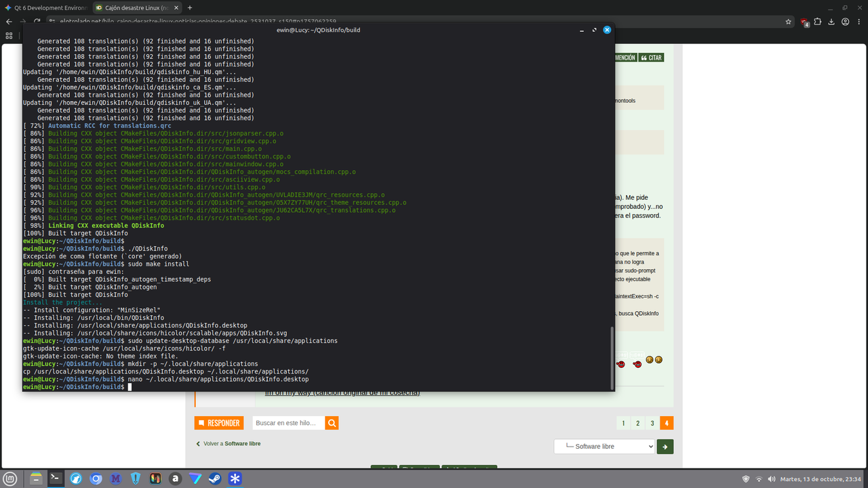This screenshot has height=488, width=868.
Task: Go to page 2 of the thread
Action: [638, 423]
